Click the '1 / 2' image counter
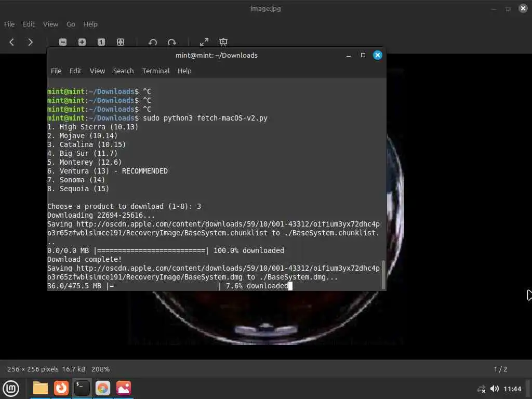532x399 pixels. tap(500, 369)
